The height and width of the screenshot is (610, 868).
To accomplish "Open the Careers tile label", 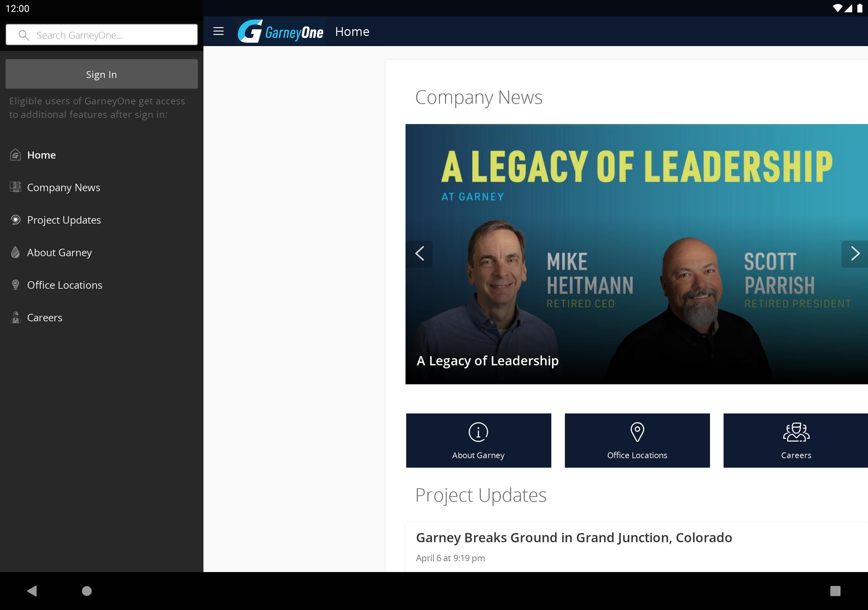I will pos(796,455).
